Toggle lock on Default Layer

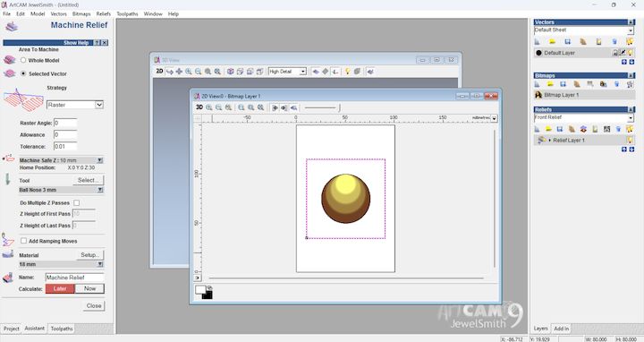[615, 53]
